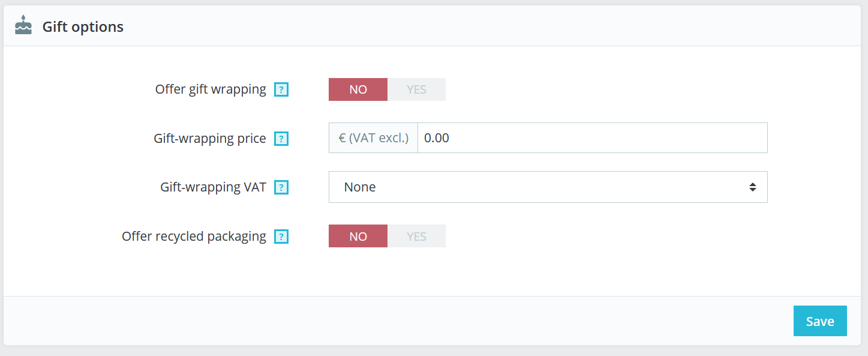Viewport: 868px width, 356px height.
Task: Click the Gift options heading
Action: [x=83, y=26]
